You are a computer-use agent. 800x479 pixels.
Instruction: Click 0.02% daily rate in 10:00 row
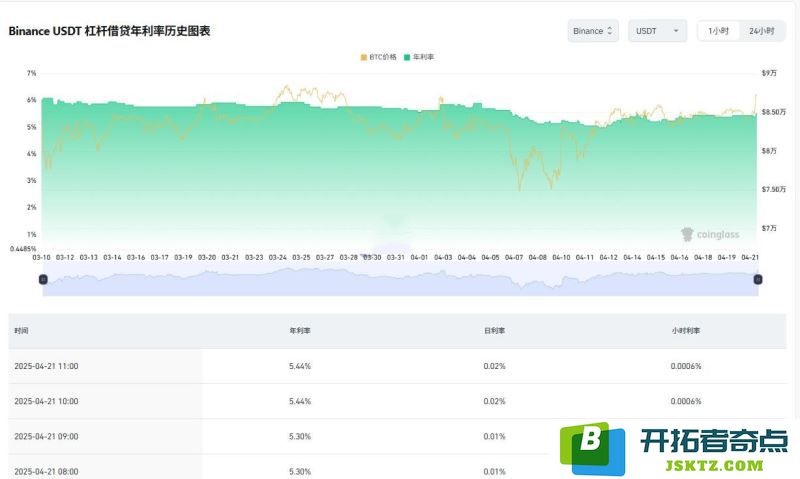[494, 401]
